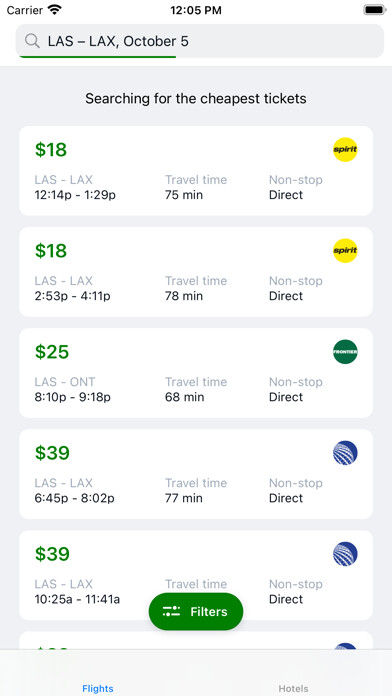This screenshot has width=392, height=696.
Task: Click United logo on 10:25a flight
Action: pos(345,554)
